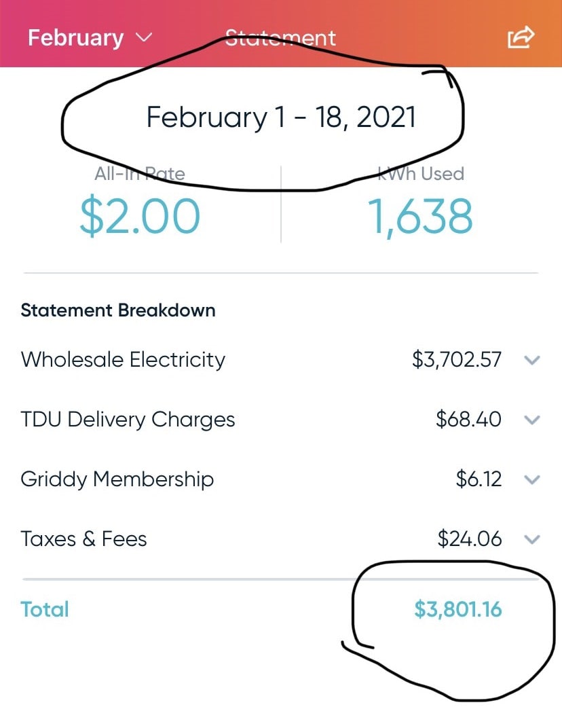
Task: Click the Taxes & Fees label
Action: (x=83, y=539)
